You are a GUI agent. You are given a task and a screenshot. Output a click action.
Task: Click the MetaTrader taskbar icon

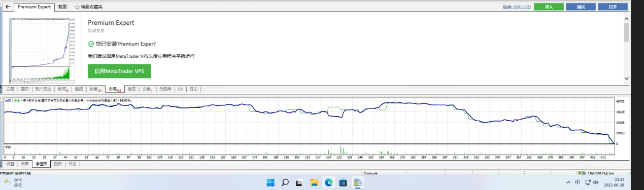coord(357,182)
